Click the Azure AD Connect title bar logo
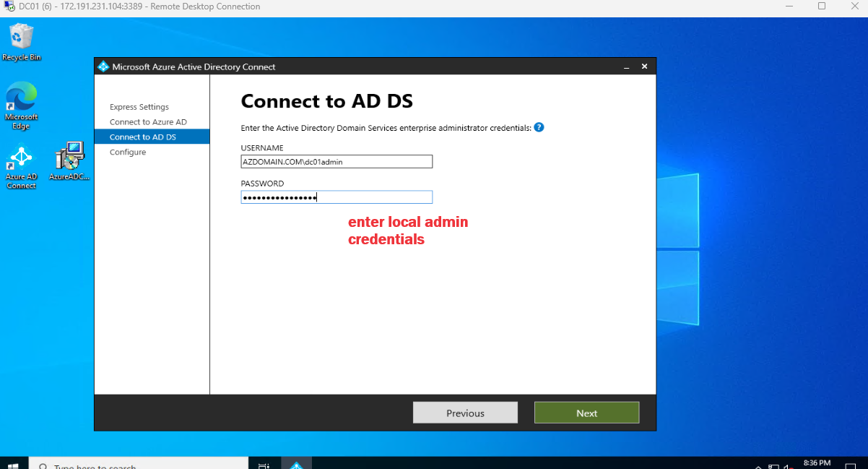This screenshot has height=469, width=868. pos(103,66)
